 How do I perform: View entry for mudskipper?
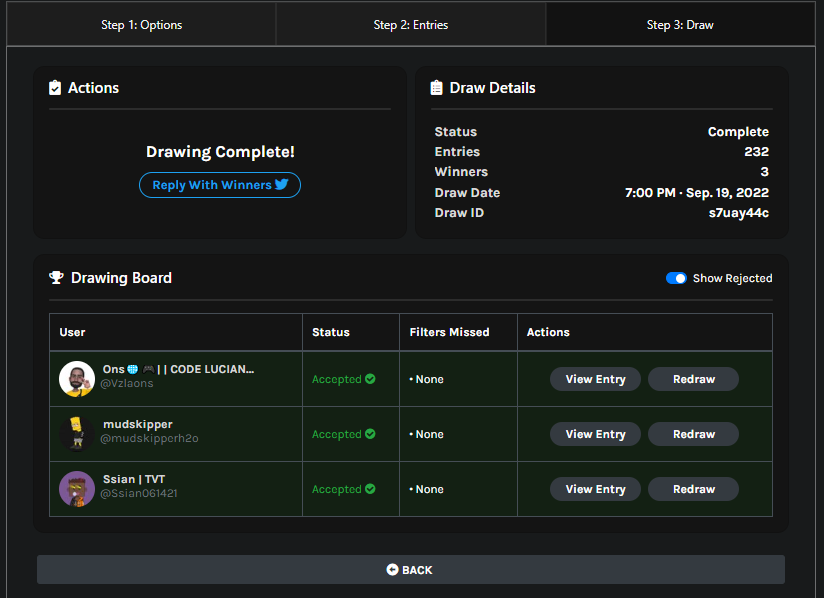coord(595,434)
